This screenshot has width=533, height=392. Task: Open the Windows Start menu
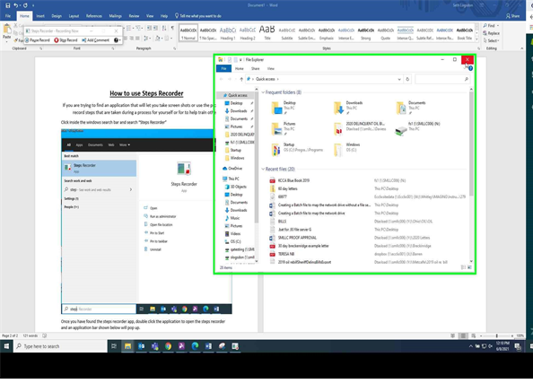(6, 346)
